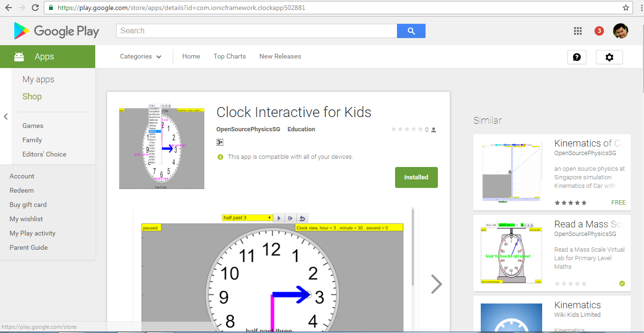
Task: Click the green Installed button
Action: point(416,177)
